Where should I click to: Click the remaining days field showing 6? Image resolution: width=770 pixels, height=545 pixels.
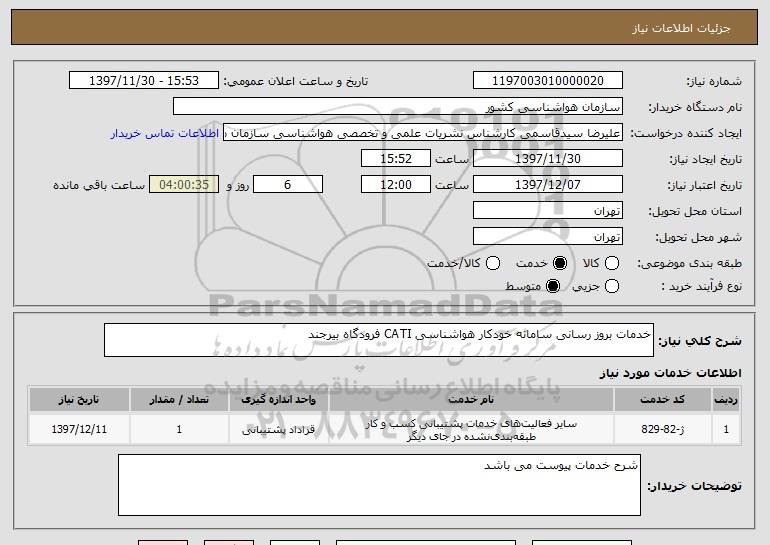pyautogui.click(x=288, y=185)
